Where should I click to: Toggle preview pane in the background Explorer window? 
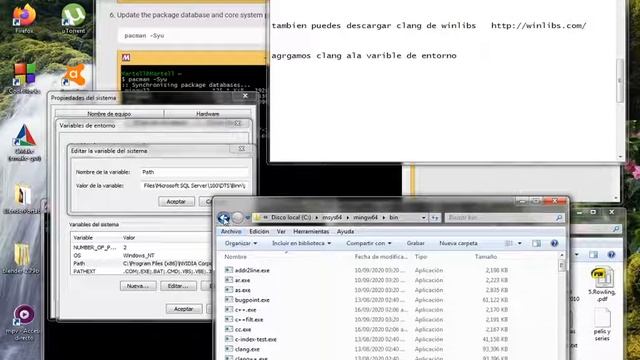tap(593, 255)
